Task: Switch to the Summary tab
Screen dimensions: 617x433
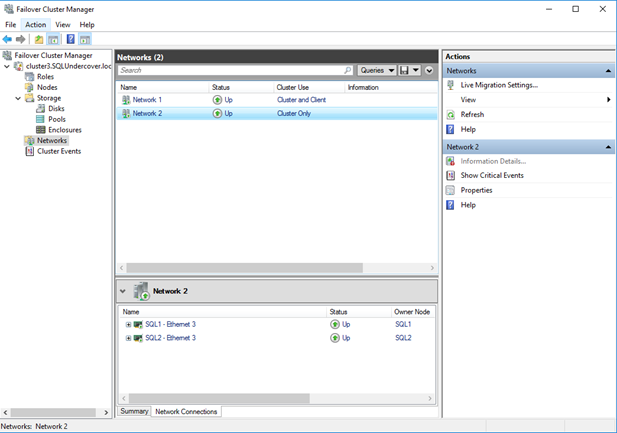Action: point(134,411)
